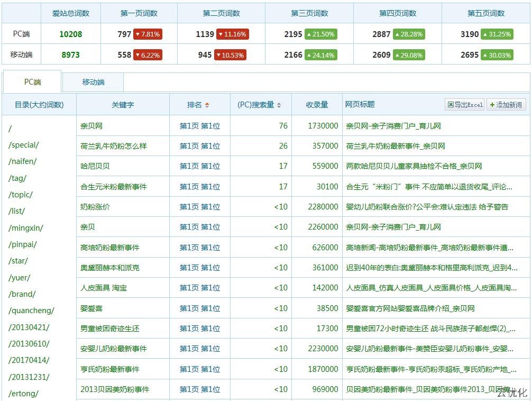Open the /special/ directory
This screenshot has height=401, width=532.
point(24,145)
